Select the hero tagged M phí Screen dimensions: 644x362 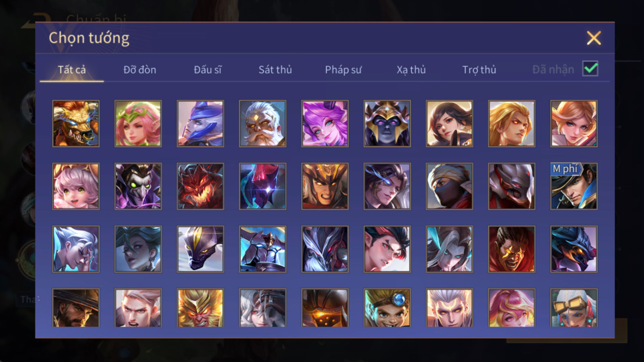point(574,186)
